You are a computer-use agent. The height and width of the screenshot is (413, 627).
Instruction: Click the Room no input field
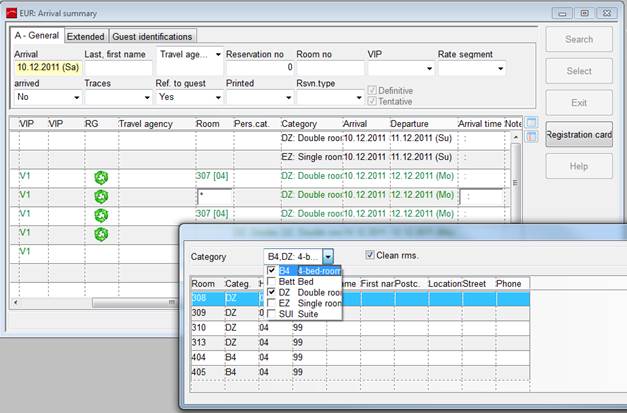tap(330, 68)
